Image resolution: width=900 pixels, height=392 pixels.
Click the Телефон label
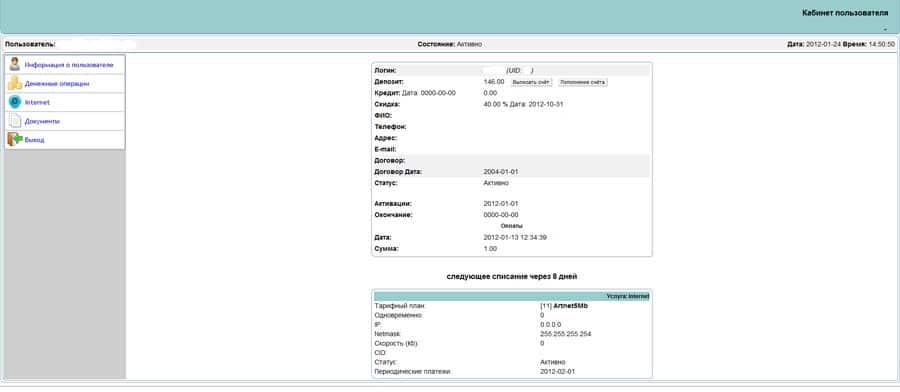click(x=390, y=127)
